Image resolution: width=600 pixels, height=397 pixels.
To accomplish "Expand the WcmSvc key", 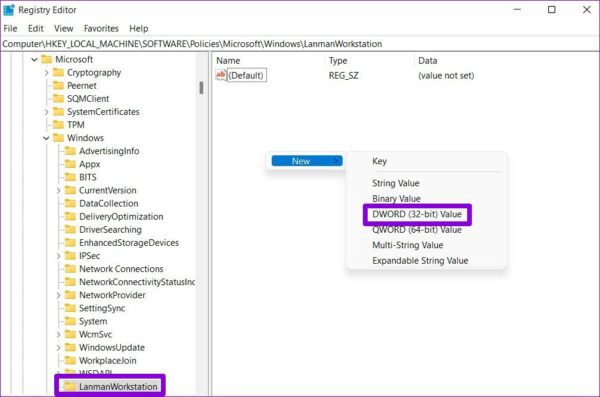I will 59,334.
